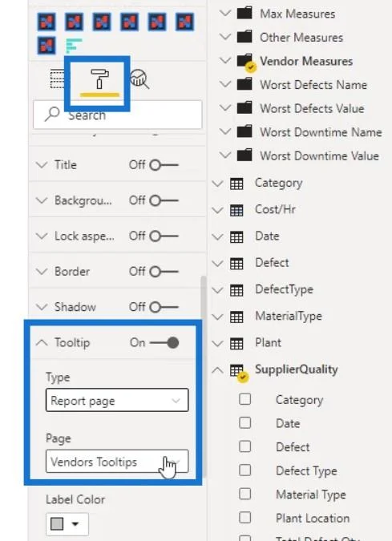Click the Vendor Measures folder icon
The width and height of the screenshot is (392, 541).
pos(245,62)
